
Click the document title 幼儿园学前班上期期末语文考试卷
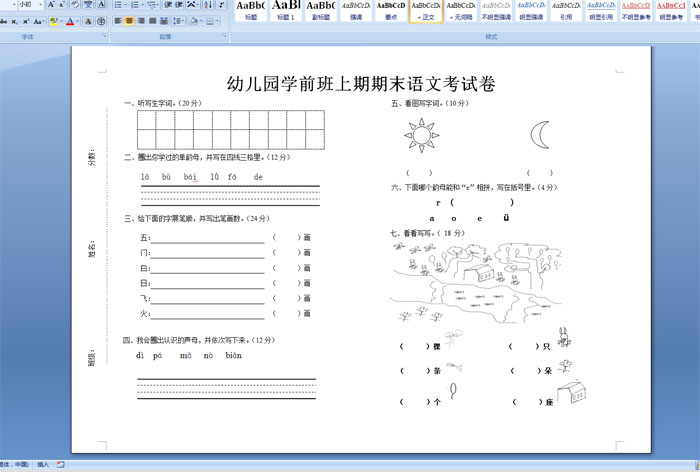point(361,84)
